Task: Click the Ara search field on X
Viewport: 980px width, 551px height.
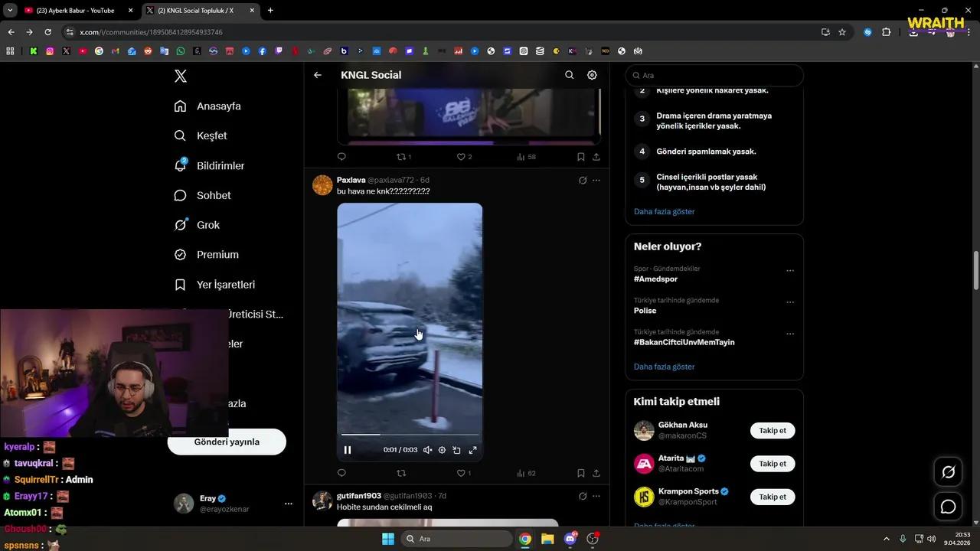Action: point(714,76)
